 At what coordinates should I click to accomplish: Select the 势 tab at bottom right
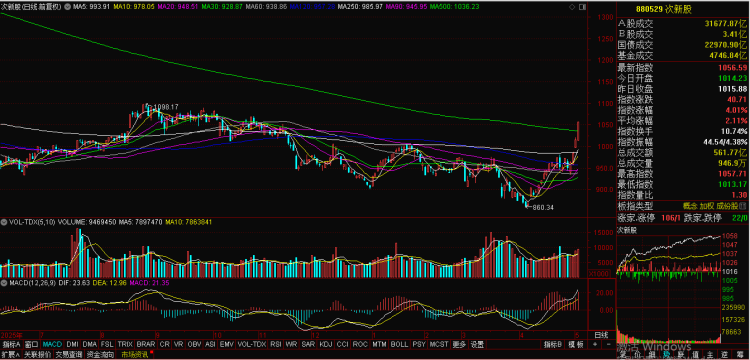coord(665,355)
